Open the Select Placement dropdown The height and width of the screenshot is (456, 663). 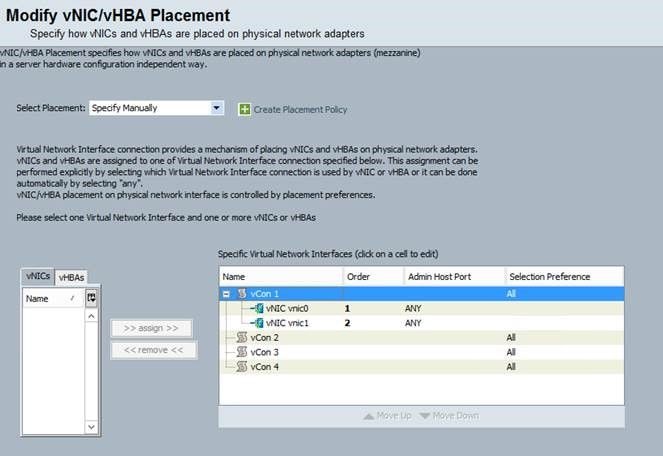(x=217, y=108)
